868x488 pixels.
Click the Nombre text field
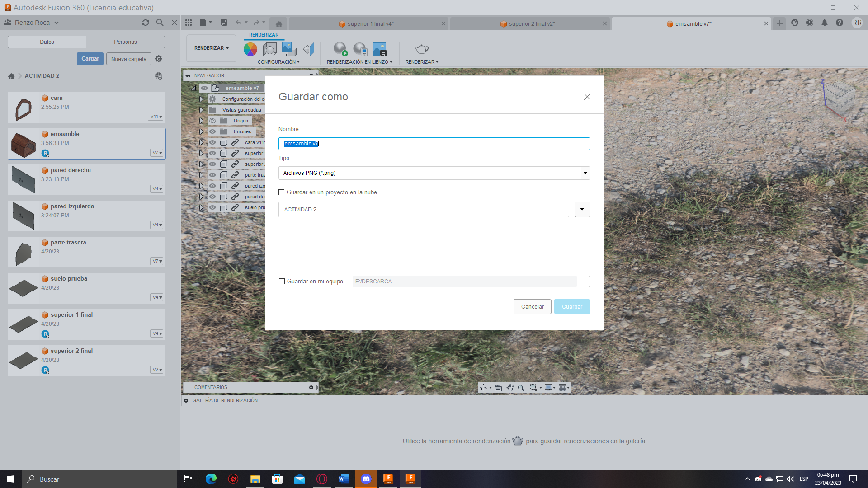tap(434, 144)
